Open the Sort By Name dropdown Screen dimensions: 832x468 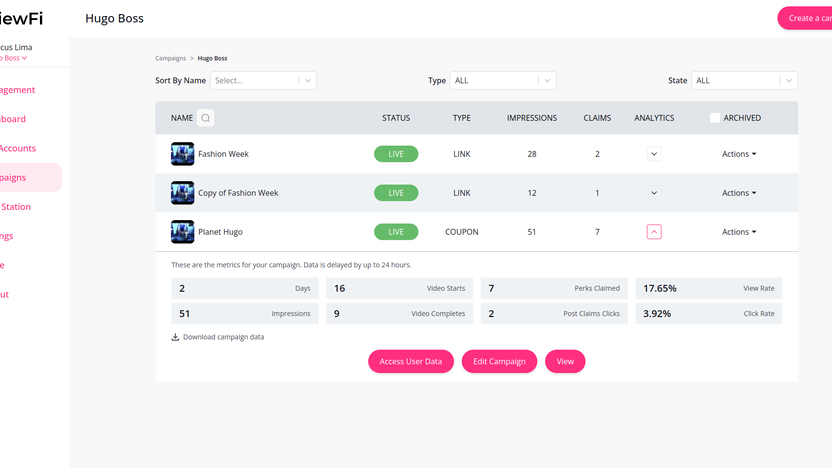tap(263, 81)
